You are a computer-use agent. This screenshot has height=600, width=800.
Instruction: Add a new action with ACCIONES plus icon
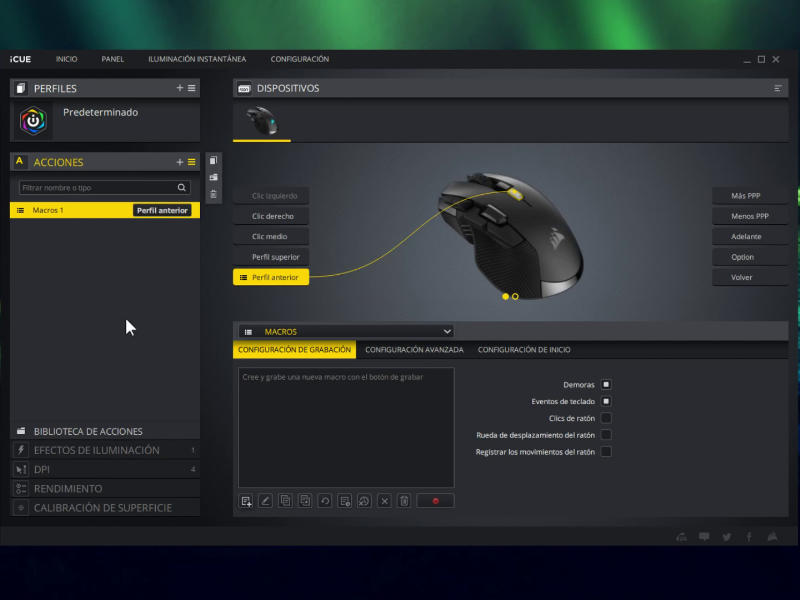180,162
